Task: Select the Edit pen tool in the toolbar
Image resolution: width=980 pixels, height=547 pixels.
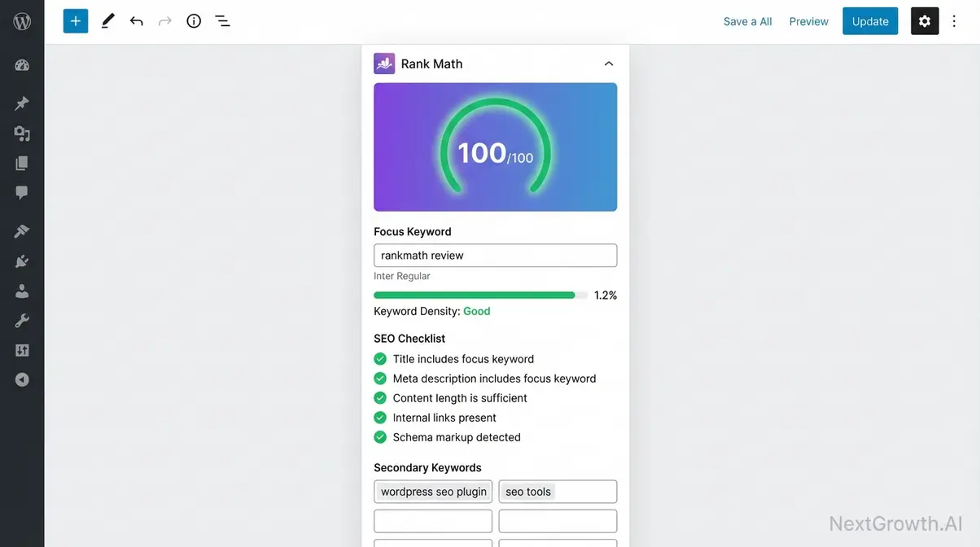Action: click(x=107, y=20)
